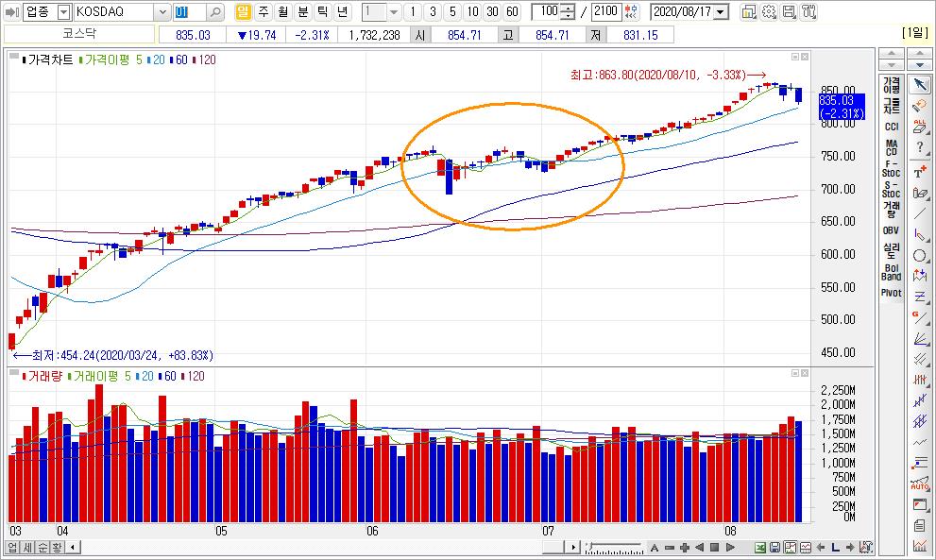Select the Pivot indicator
The width and height of the screenshot is (936, 560).
[x=892, y=293]
